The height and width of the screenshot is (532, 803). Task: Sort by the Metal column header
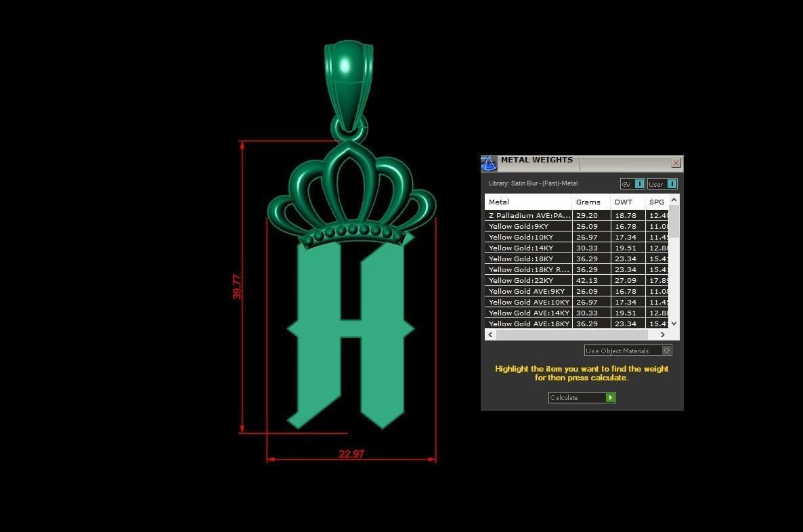[528, 202]
